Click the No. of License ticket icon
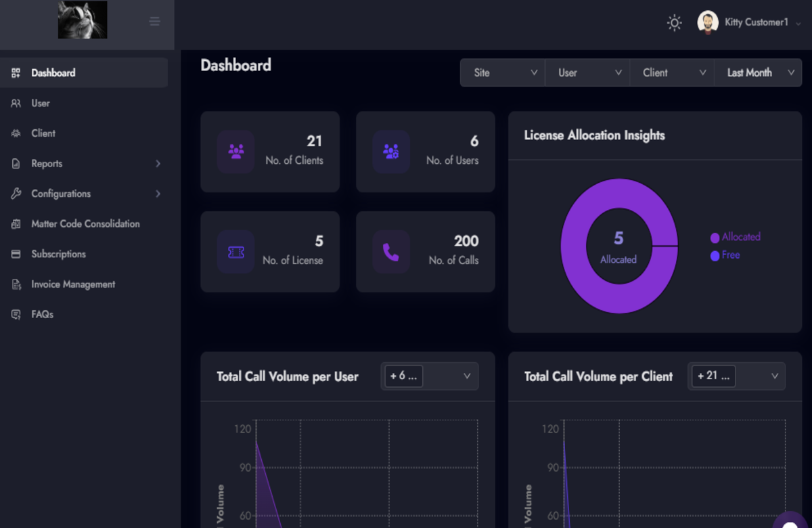812x528 pixels. coord(235,252)
